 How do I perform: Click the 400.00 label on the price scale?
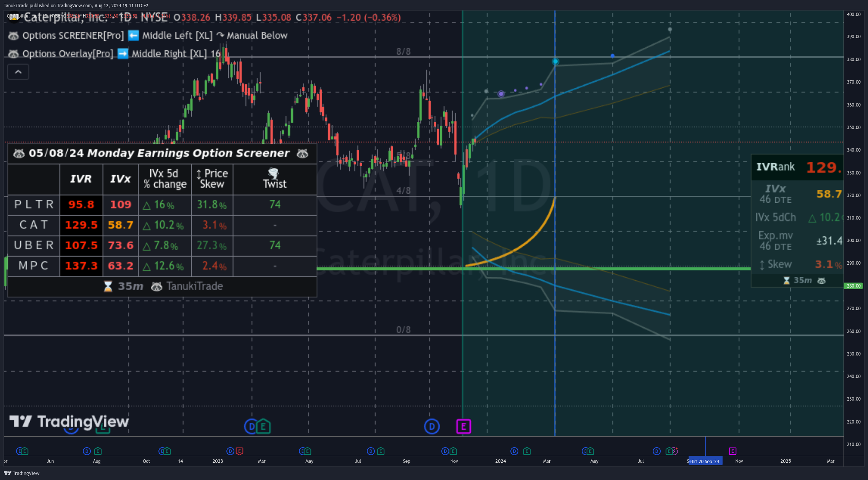click(854, 15)
